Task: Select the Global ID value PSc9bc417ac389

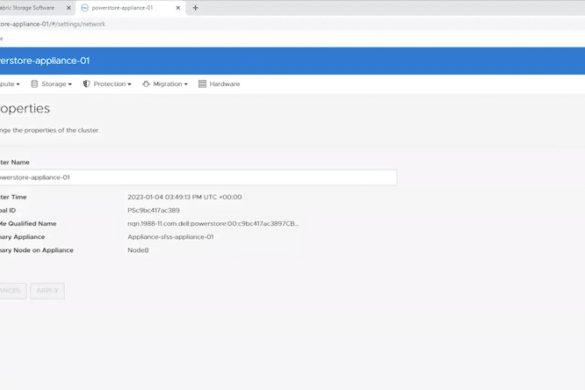Action: pyautogui.click(x=153, y=210)
